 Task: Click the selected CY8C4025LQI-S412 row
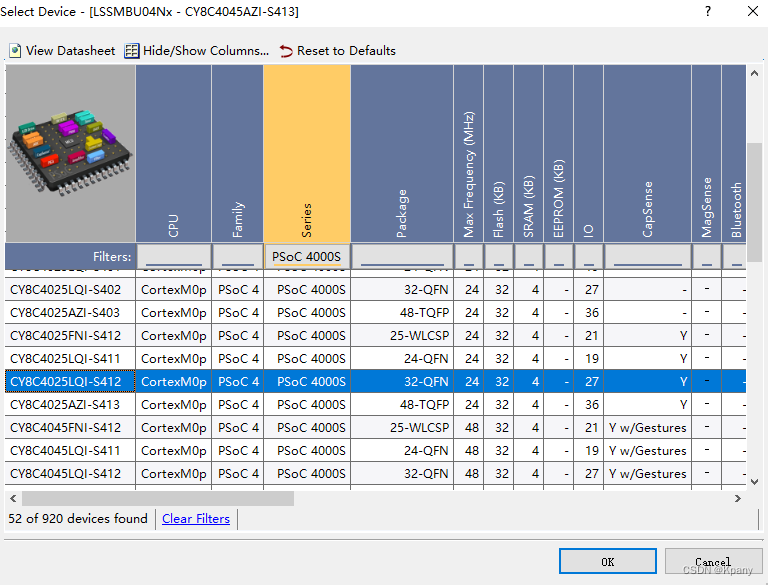pyautogui.click(x=376, y=382)
